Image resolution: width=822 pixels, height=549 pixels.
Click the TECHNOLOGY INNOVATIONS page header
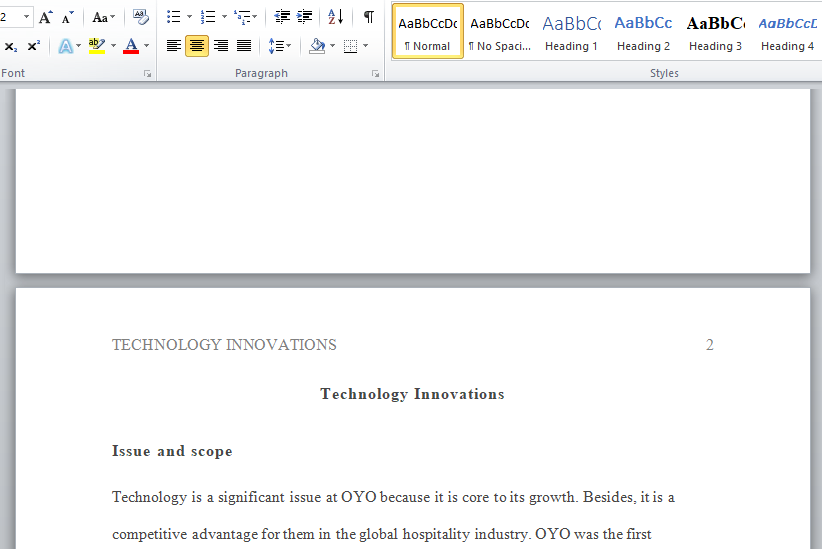click(x=224, y=345)
